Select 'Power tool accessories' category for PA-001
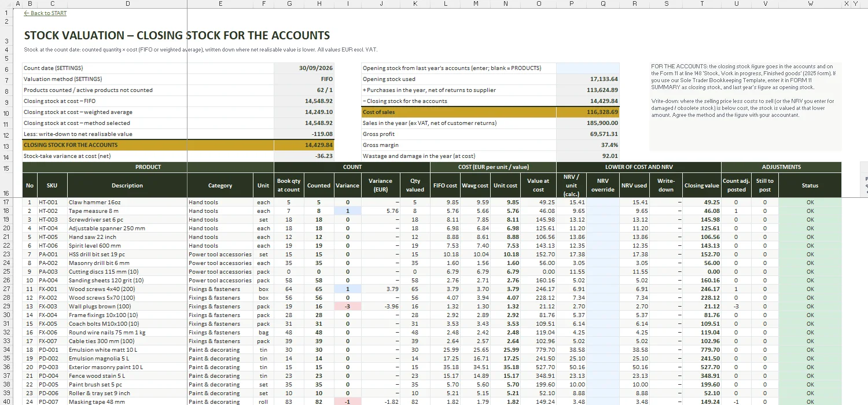 point(220,255)
